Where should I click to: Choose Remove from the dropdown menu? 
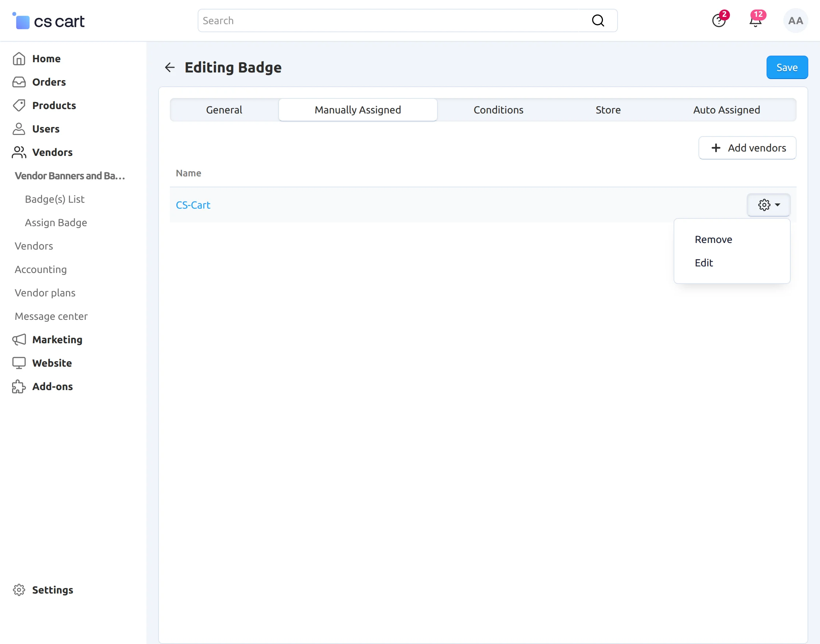pyautogui.click(x=713, y=239)
